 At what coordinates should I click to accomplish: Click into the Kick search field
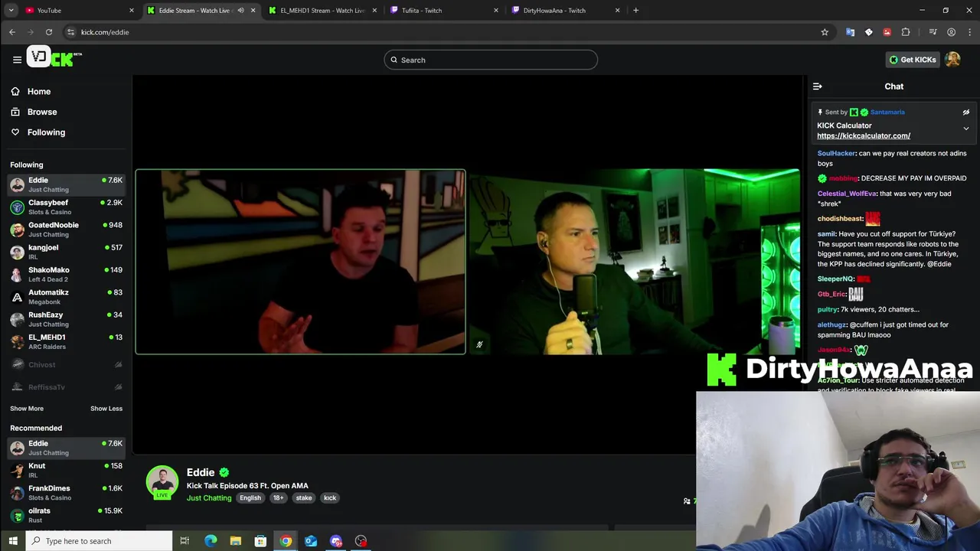point(491,60)
